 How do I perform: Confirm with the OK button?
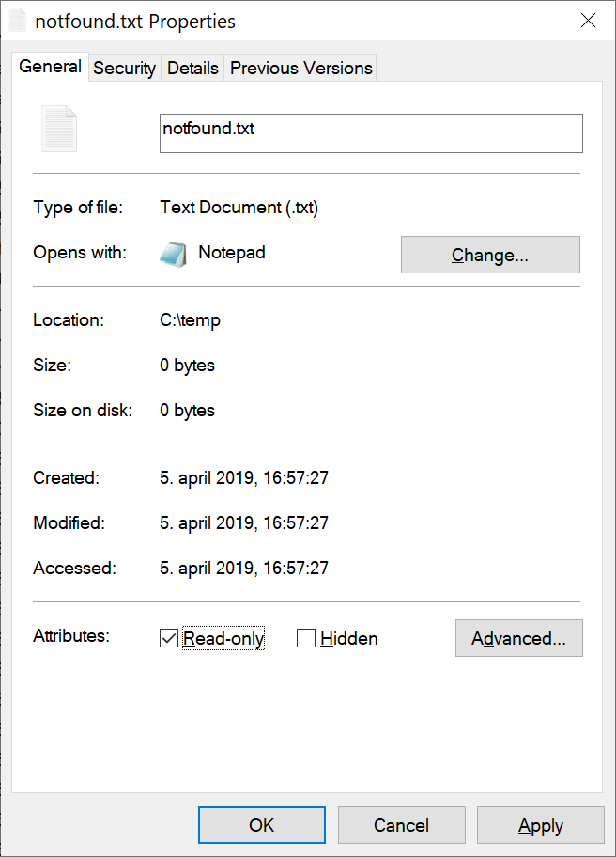261,825
